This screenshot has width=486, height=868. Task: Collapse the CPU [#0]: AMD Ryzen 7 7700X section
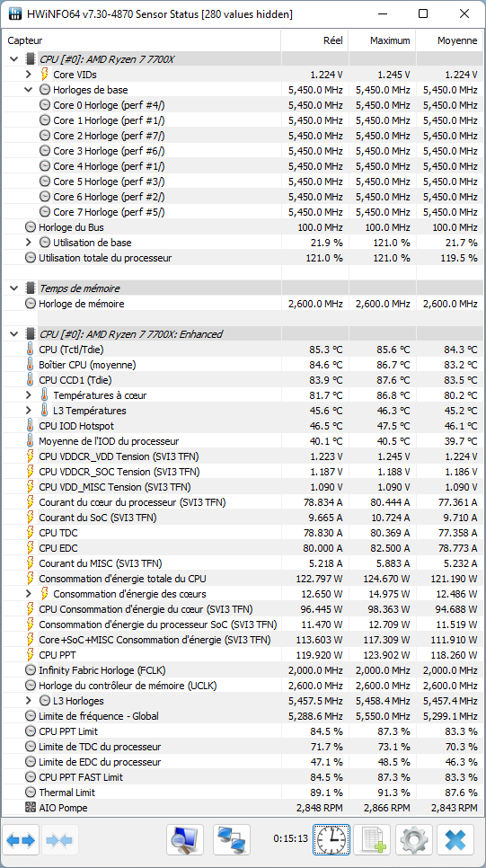click(13, 58)
